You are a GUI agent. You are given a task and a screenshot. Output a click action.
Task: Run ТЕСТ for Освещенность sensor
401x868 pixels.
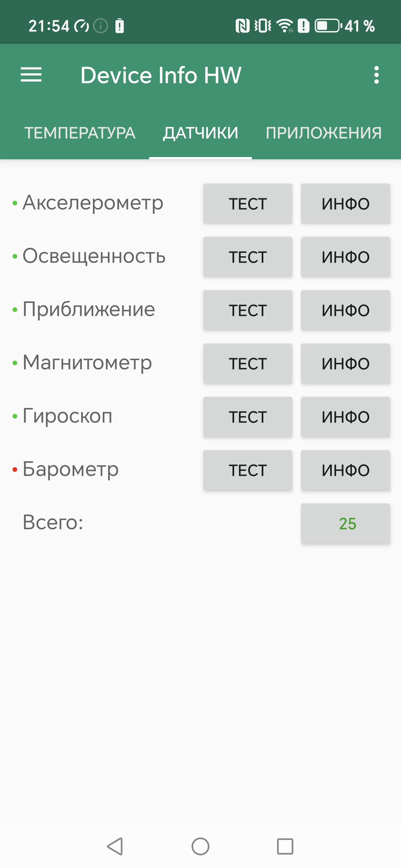coord(248,257)
